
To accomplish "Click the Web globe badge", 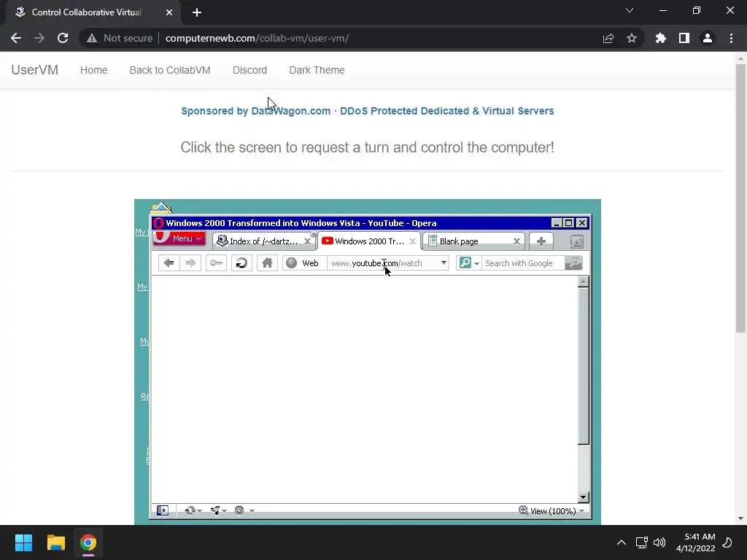I will point(304,262).
